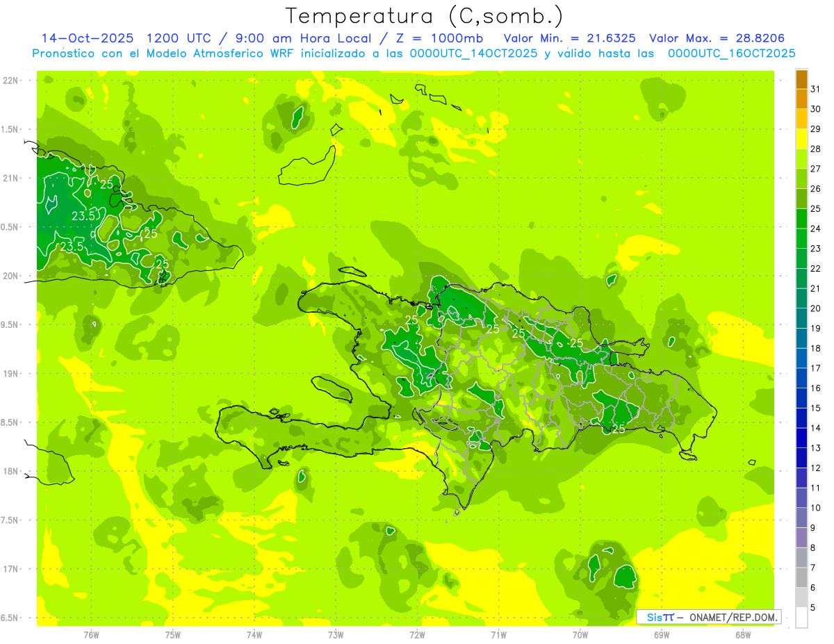Screen dimensions: 834x644
Task: Click the gray segment between 6 and 7
Action: [x=801, y=577]
